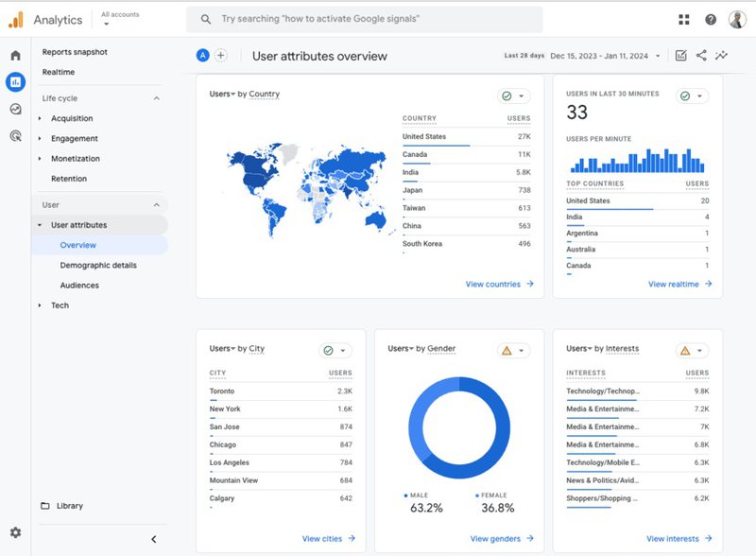Open the Explore icon below Reports
The height and width of the screenshot is (556, 756).
click(15, 111)
